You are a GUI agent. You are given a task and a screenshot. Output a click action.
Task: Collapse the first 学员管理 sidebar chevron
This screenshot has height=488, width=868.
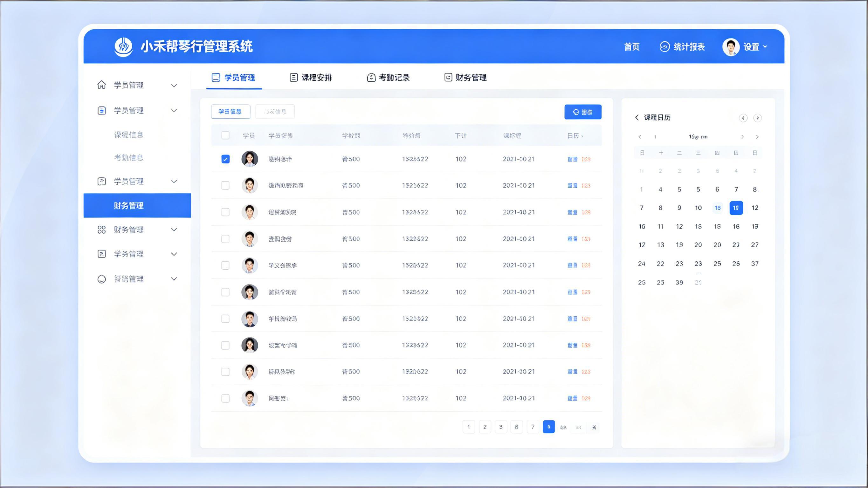pyautogui.click(x=174, y=86)
